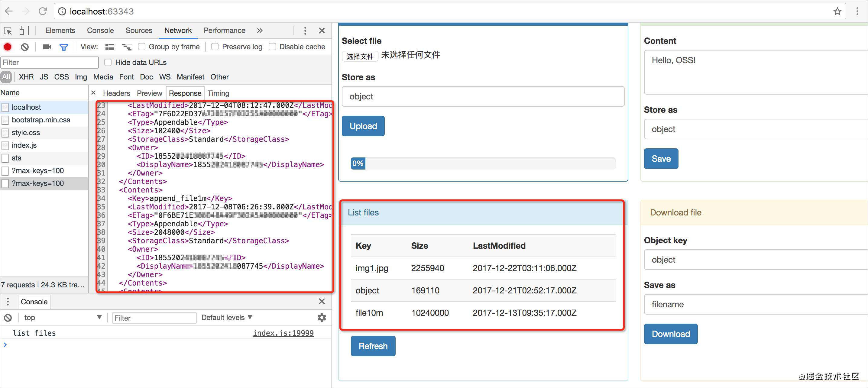Click in the Network Filter text box
The image size is (868, 388).
pos(50,62)
